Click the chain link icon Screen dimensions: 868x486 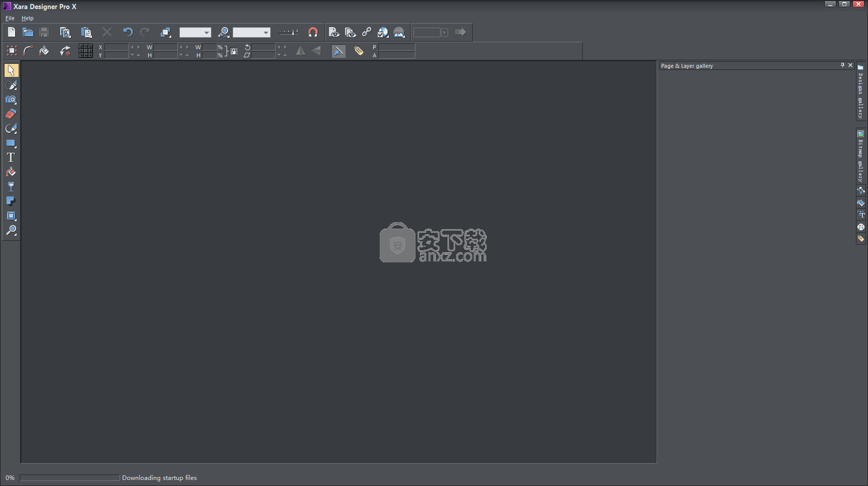pos(367,32)
